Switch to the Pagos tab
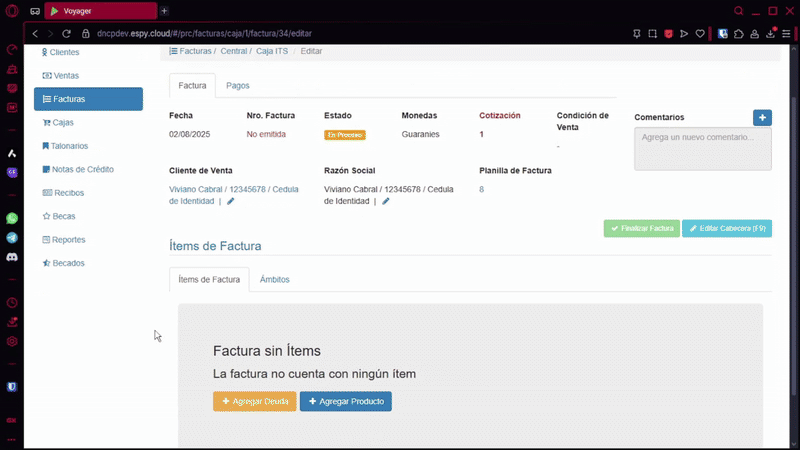The width and height of the screenshot is (800, 450). tap(238, 86)
